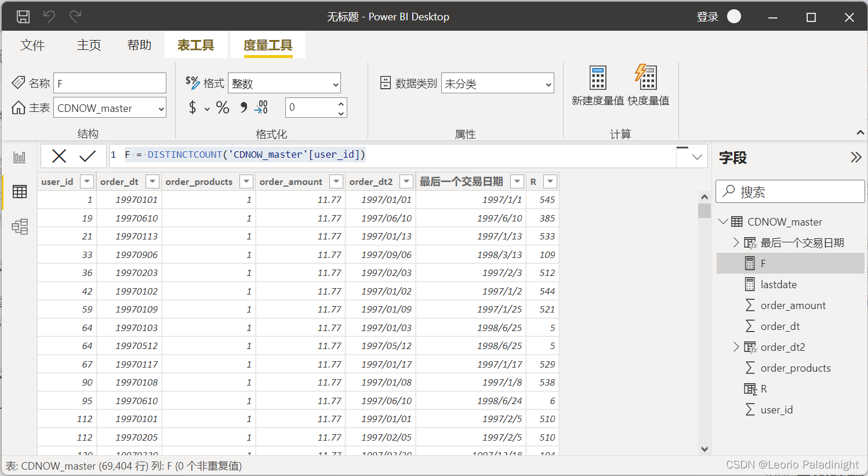The width and height of the screenshot is (868, 476).
Task: Save the file with the disk icon
Action: (x=23, y=17)
